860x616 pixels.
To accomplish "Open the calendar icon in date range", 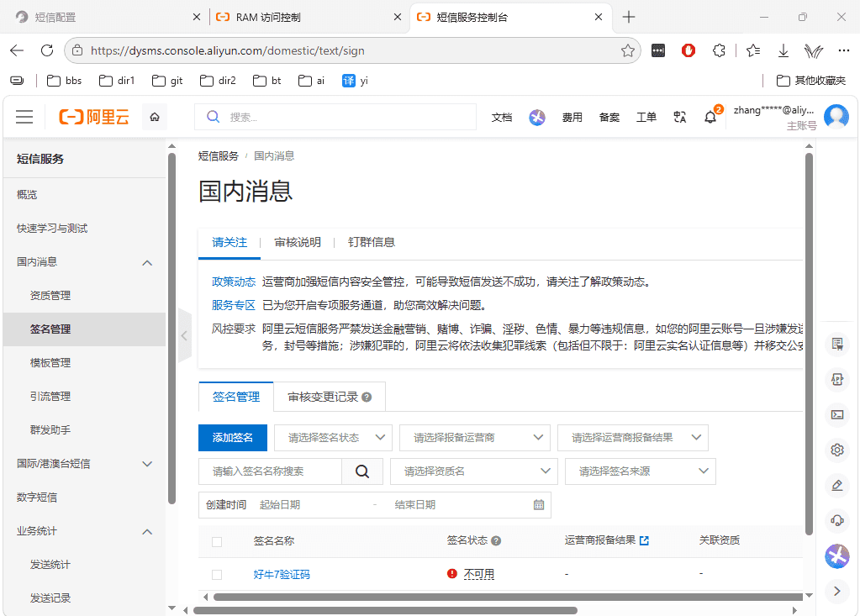I will [539, 505].
